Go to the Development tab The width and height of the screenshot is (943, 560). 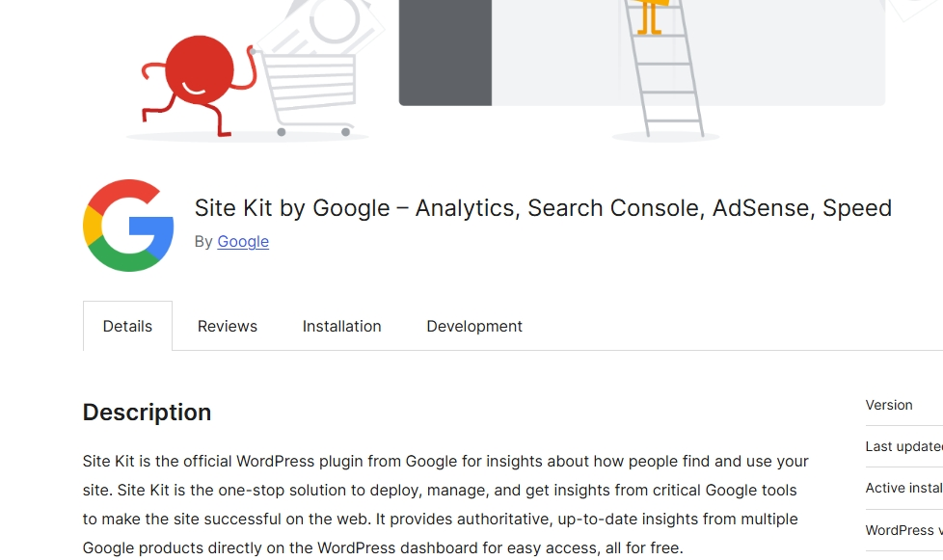point(474,326)
